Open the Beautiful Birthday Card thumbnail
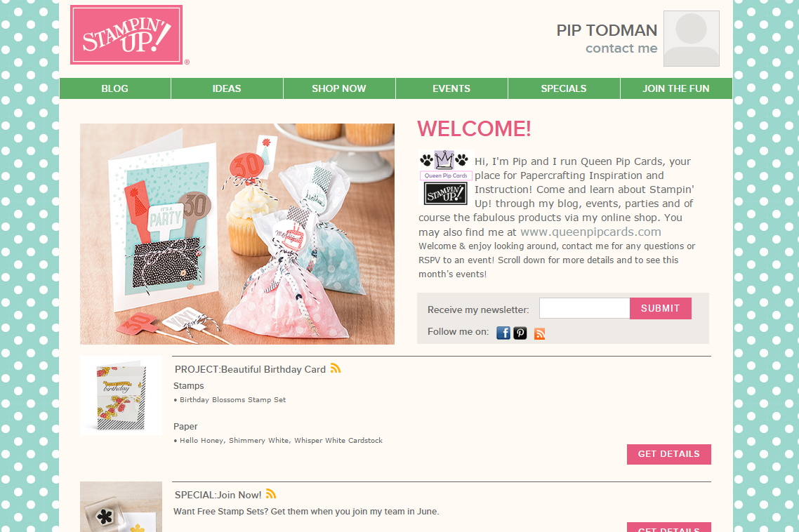Screen dimensions: 799x532 tap(121, 395)
